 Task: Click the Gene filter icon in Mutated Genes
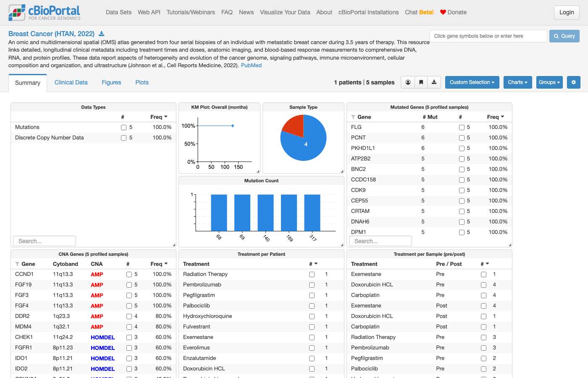353,117
